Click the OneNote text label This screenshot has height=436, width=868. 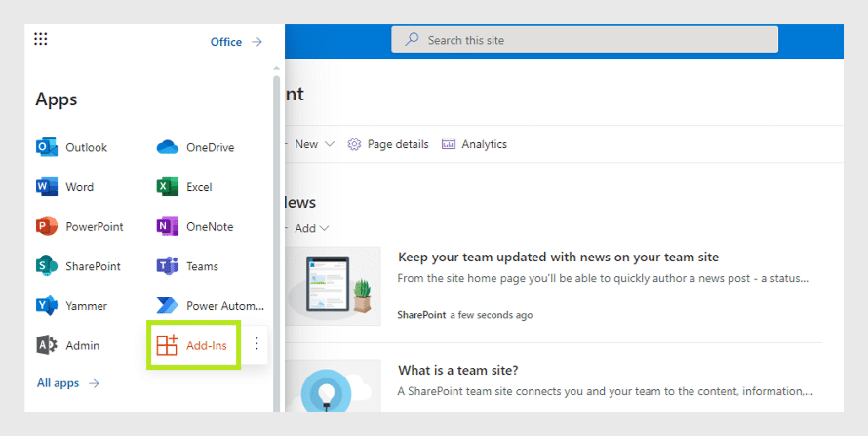210,227
